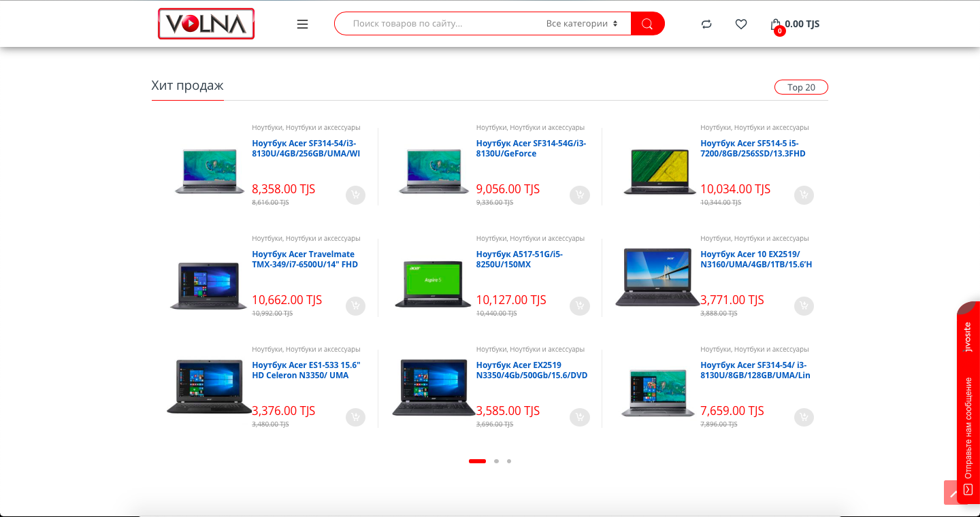Add Acer SF514-5 i5 laptop to cart

coord(804,195)
